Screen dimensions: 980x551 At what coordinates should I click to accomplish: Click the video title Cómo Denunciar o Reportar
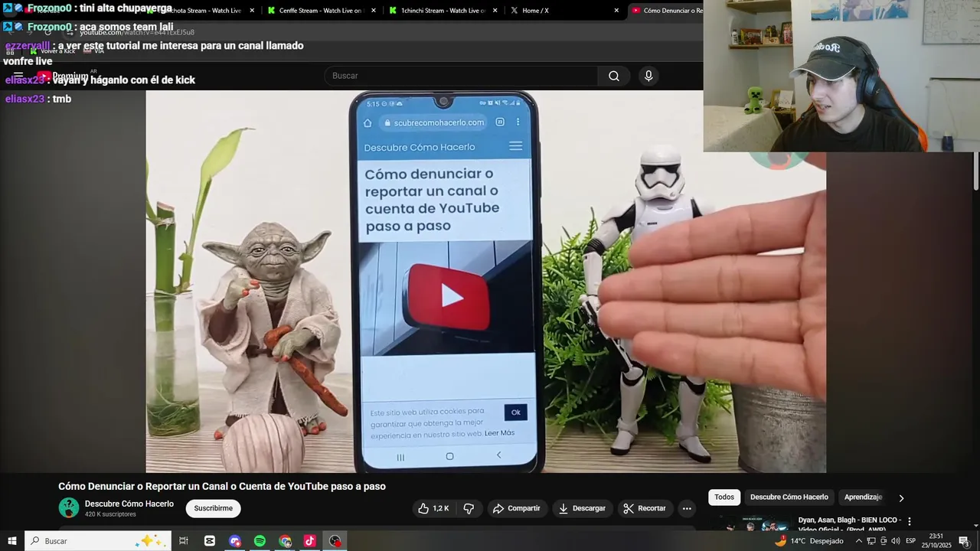click(222, 486)
